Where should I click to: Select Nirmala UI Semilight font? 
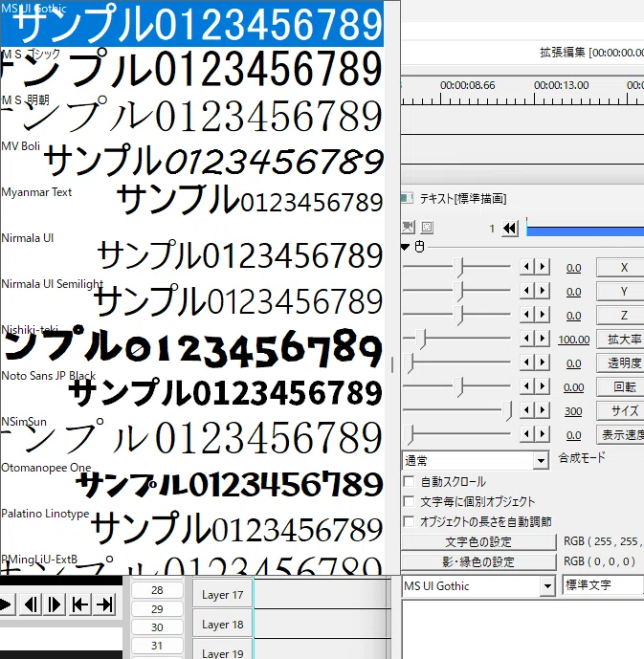(x=192, y=298)
